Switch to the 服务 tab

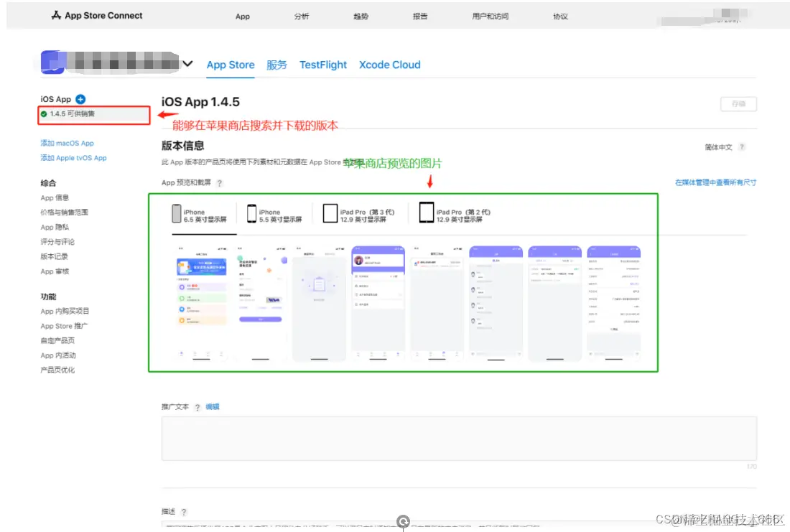coord(276,65)
